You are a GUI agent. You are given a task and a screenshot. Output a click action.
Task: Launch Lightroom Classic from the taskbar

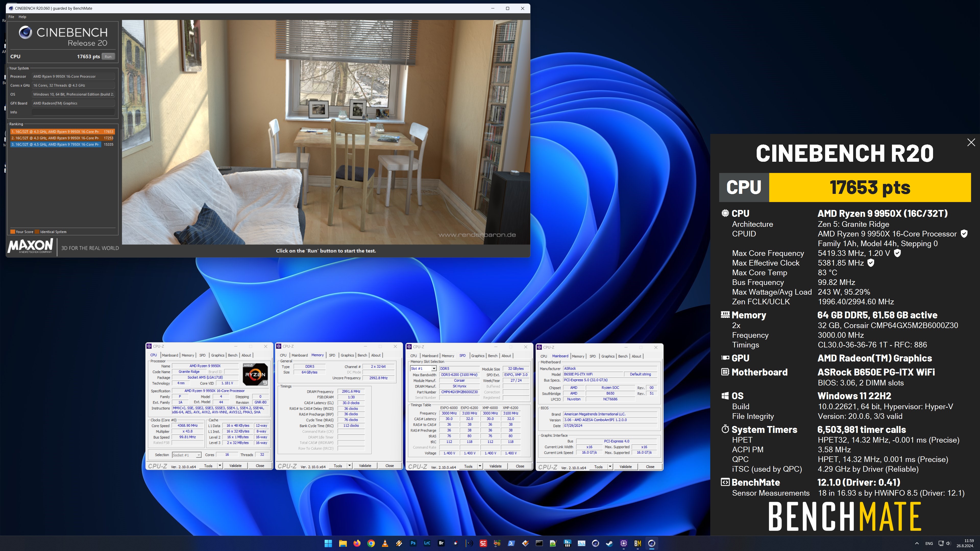click(x=427, y=543)
